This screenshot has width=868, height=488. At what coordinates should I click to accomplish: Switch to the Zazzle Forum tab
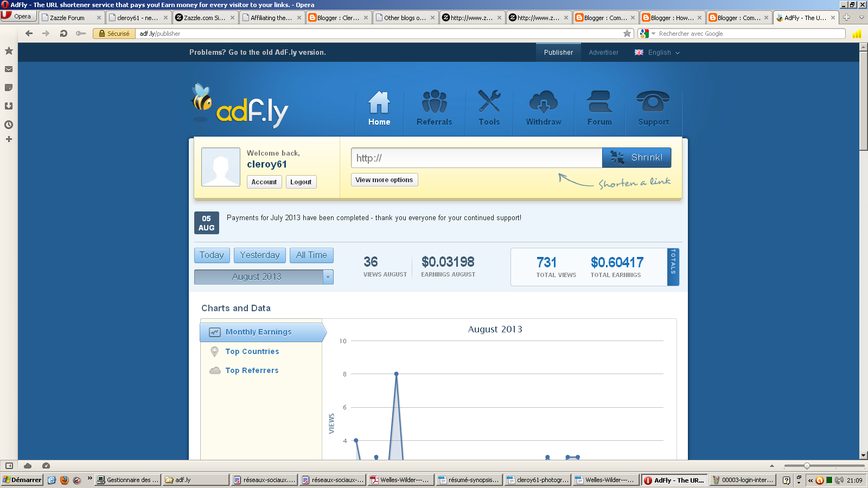[71, 18]
